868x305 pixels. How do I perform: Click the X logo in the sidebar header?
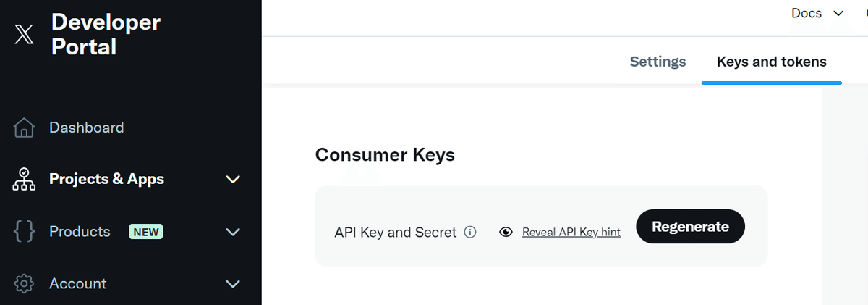[x=24, y=34]
